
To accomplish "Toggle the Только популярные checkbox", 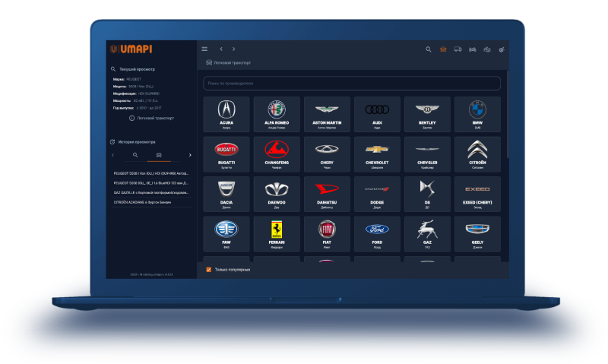I will [x=208, y=270].
